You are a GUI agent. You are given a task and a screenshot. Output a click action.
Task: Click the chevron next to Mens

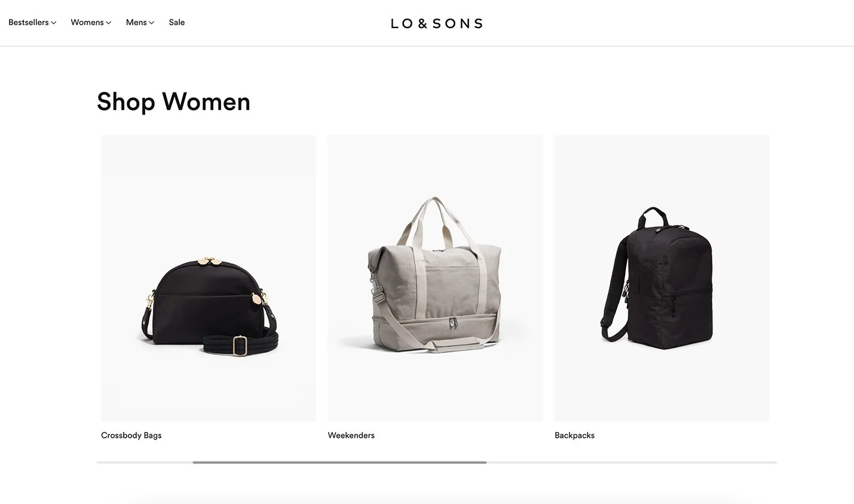(x=152, y=23)
